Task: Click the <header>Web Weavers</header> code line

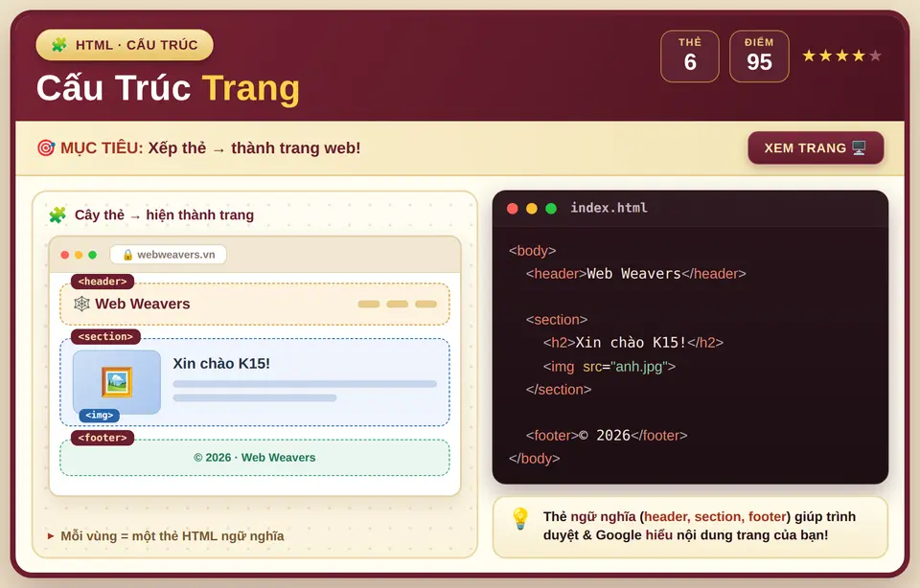Action: 636,274
